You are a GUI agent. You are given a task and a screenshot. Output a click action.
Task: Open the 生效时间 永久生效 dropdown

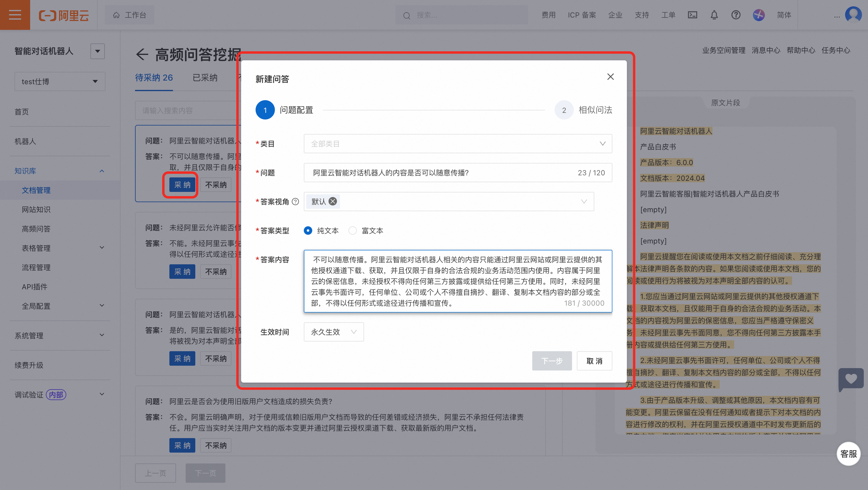333,332
